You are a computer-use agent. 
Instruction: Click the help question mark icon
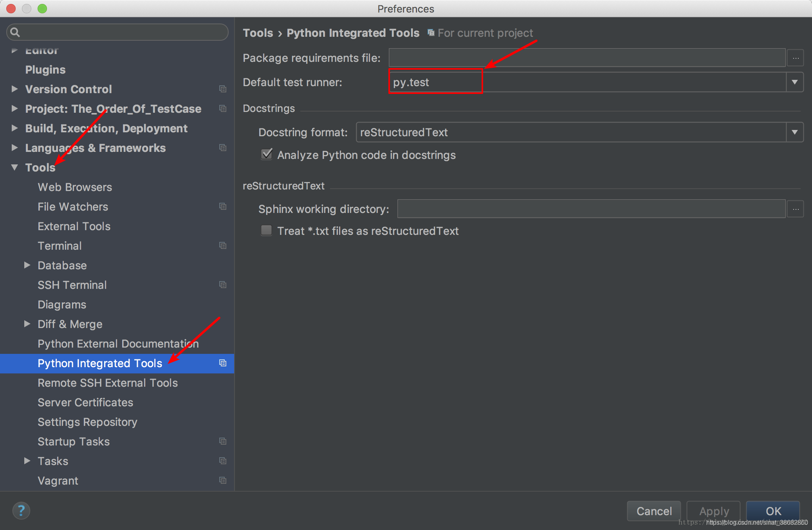[21, 510]
